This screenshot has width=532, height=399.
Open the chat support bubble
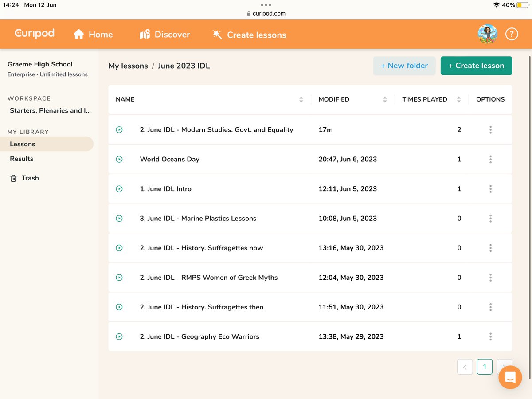coord(510,377)
